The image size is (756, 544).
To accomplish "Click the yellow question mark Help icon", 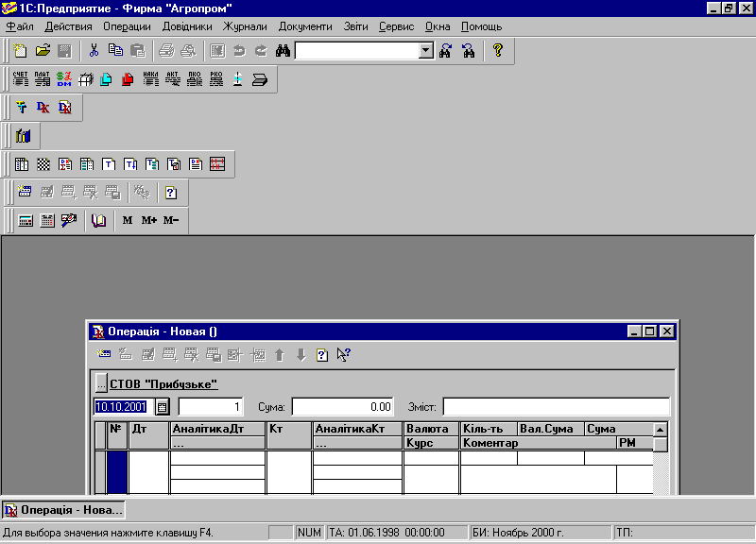I will tap(498, 51).
